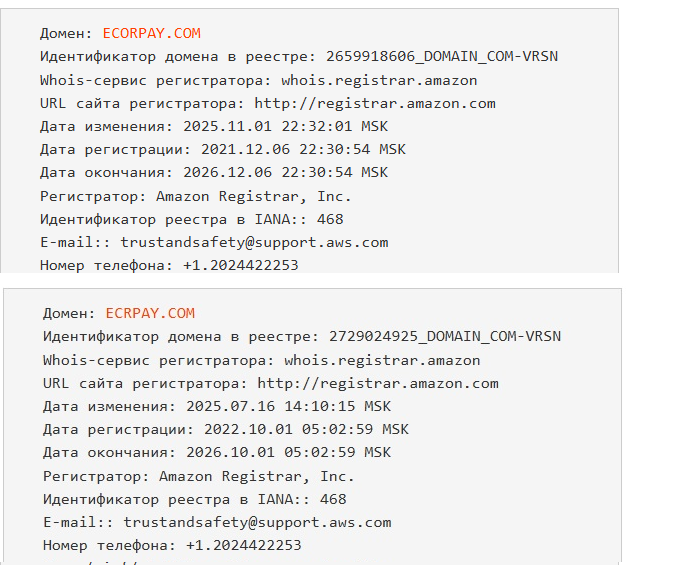Click registry ID 2729024925_DOMAIN_COM-VRSN
This screenshot has height=565, width=683.
coord(438,336)
